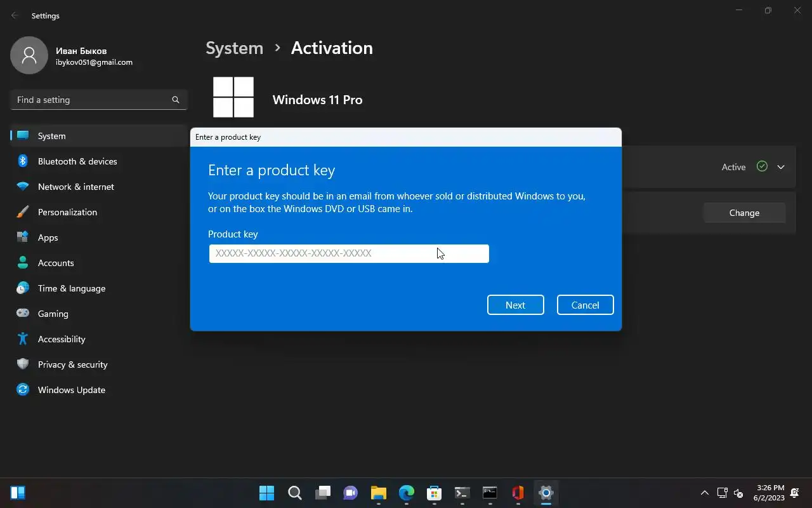The width and height of the screenshot is (812, 508).
Task: Open the Terminal app on the taskbar
Action: coord(462,493)
